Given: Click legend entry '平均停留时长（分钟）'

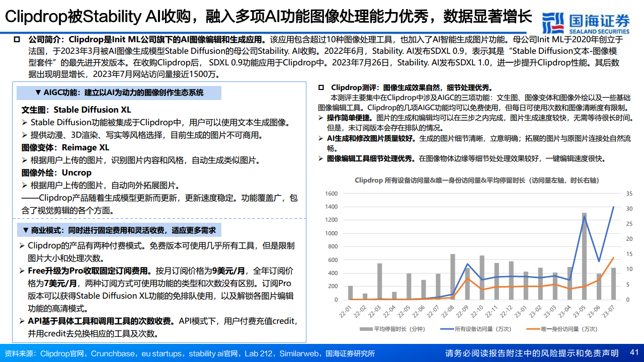Looking at the screenshot, I should tap(393, 329).
